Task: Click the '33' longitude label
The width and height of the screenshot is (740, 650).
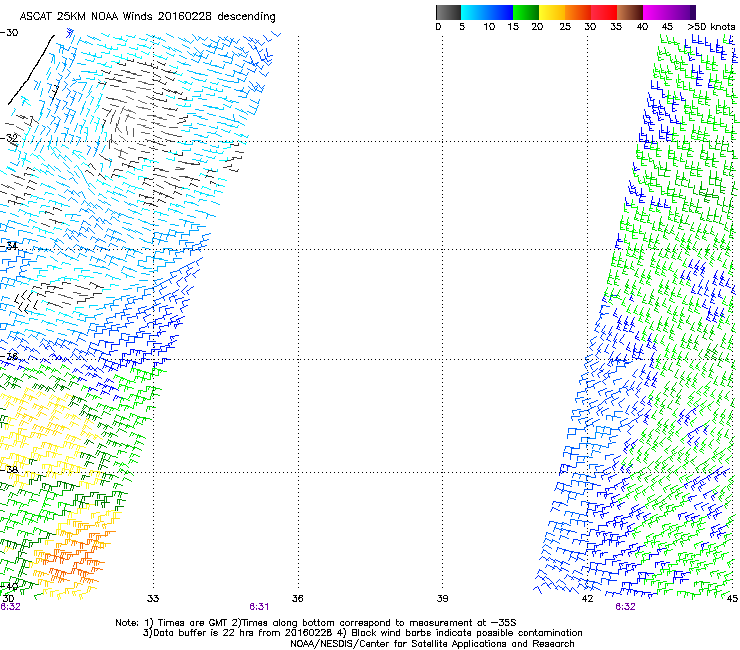Action: point(153,599)
